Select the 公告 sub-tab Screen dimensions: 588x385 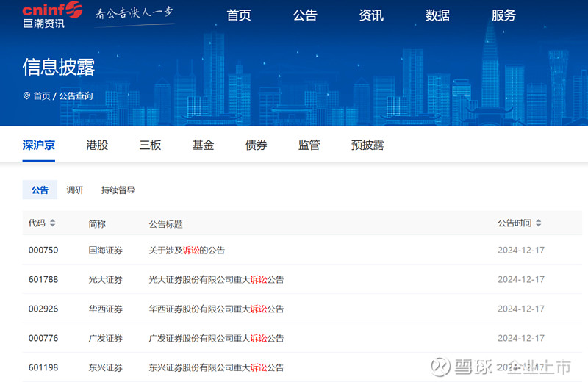click(40, 190)
